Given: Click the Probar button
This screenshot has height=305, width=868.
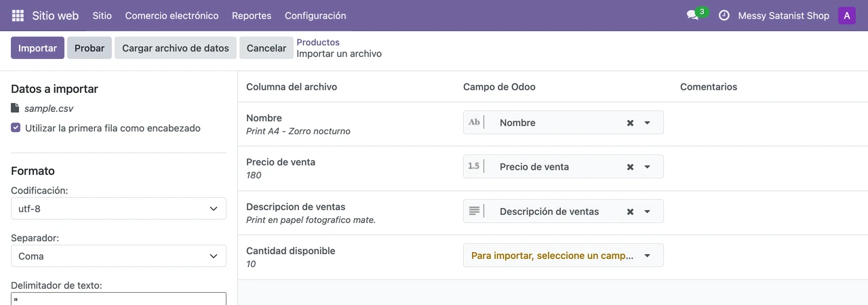Looking at the screenshot, I should click(90, 48).
